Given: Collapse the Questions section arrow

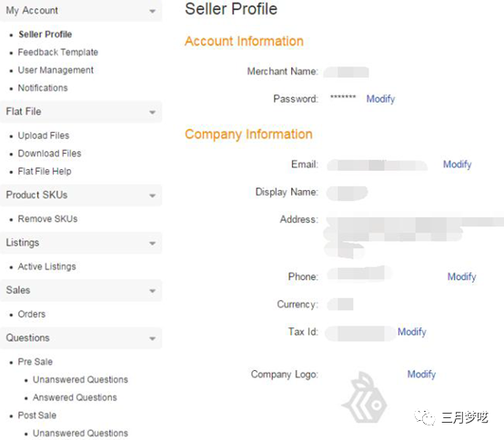Looking at the screenshot, I should pos(152,338).
